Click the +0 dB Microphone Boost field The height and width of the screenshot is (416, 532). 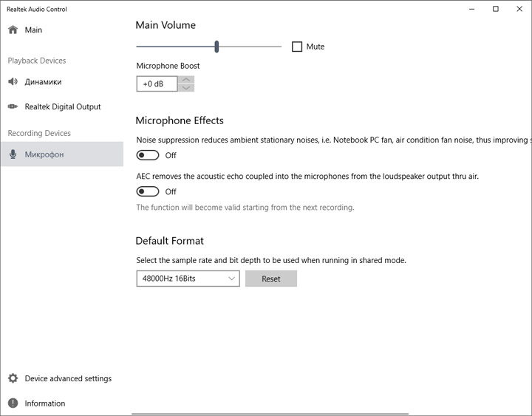pyautogui.click(x=157, y=83)
